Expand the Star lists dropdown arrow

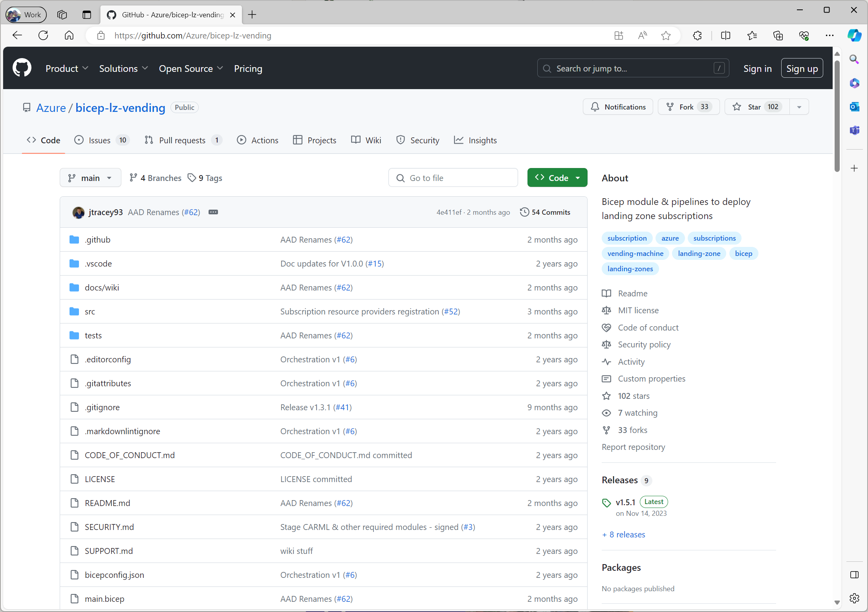(799, 107)
